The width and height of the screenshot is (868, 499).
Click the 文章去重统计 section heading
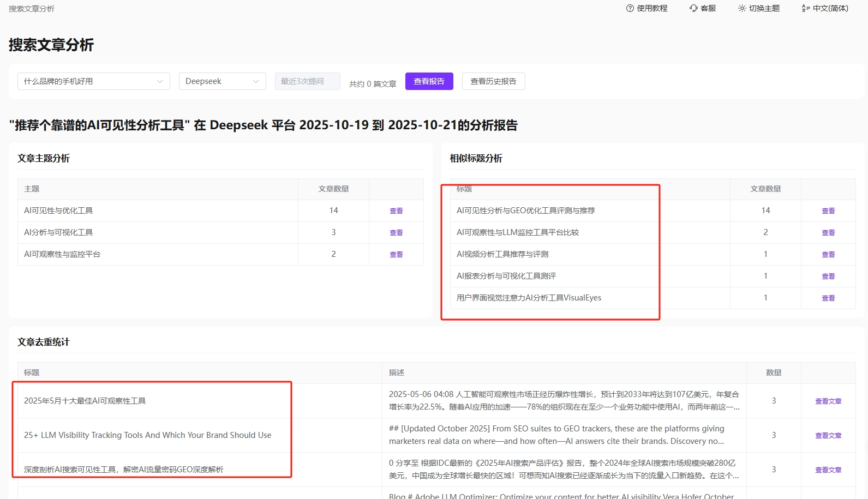point(44,342)
